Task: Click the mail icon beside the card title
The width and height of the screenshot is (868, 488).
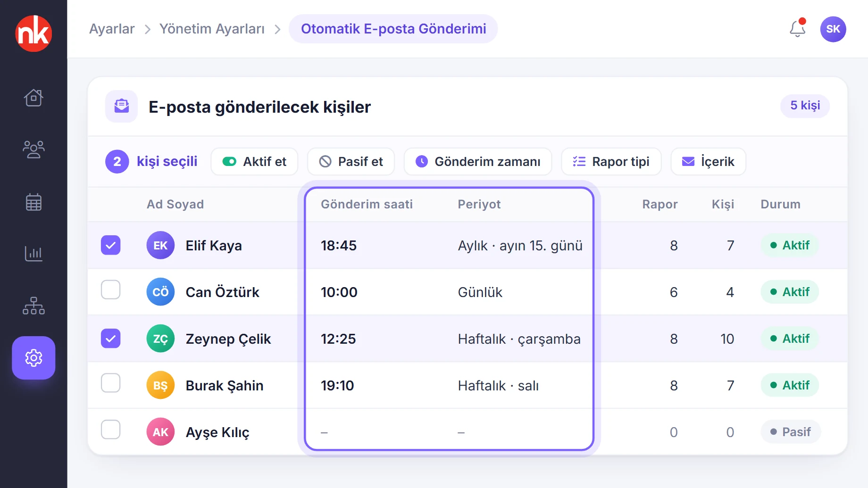Action: [x=122, y=106]
